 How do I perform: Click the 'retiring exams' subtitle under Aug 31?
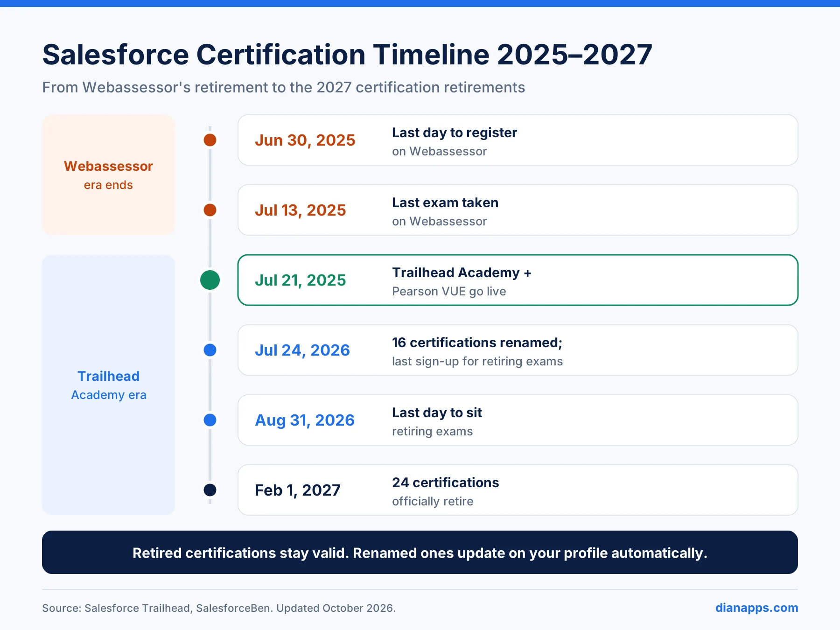click(432, 431)
